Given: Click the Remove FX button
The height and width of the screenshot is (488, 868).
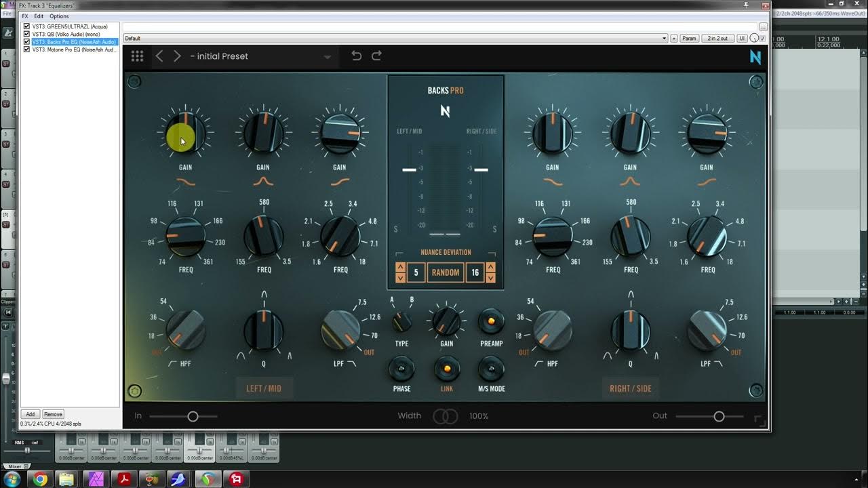Looking at the screenshot, I should [53, 414].
